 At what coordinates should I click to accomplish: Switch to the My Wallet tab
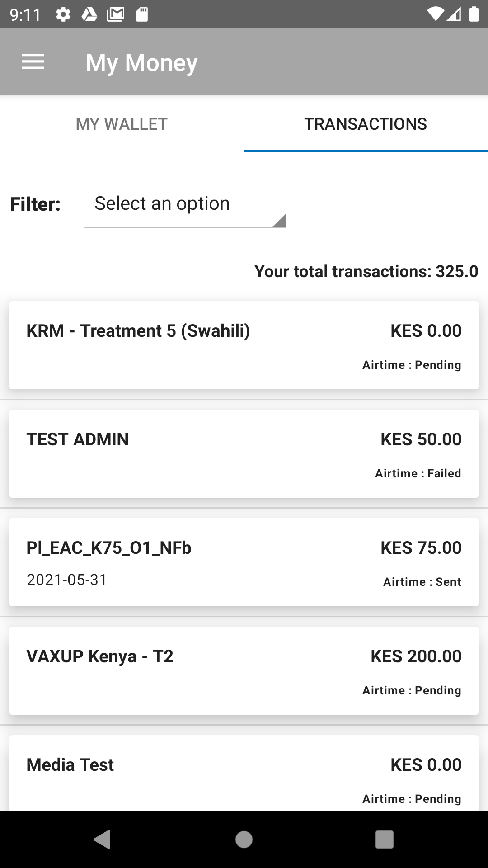[122, 124]
